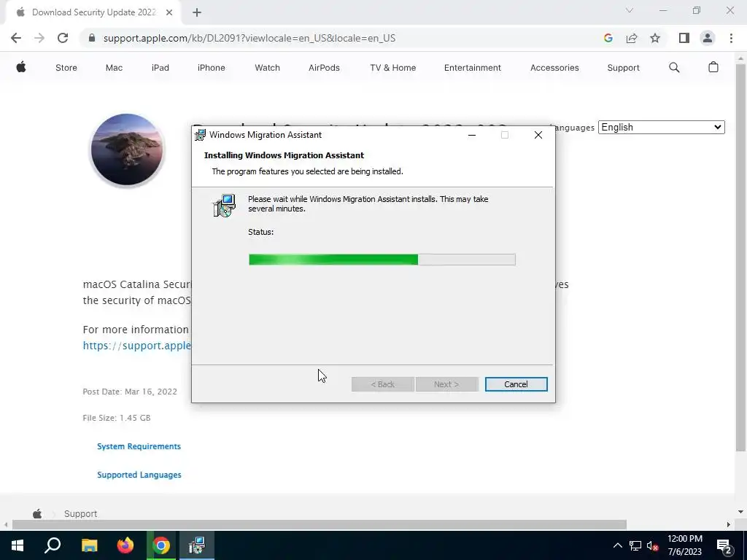Open the Entertainment menu item

click(x=473, y=68)
